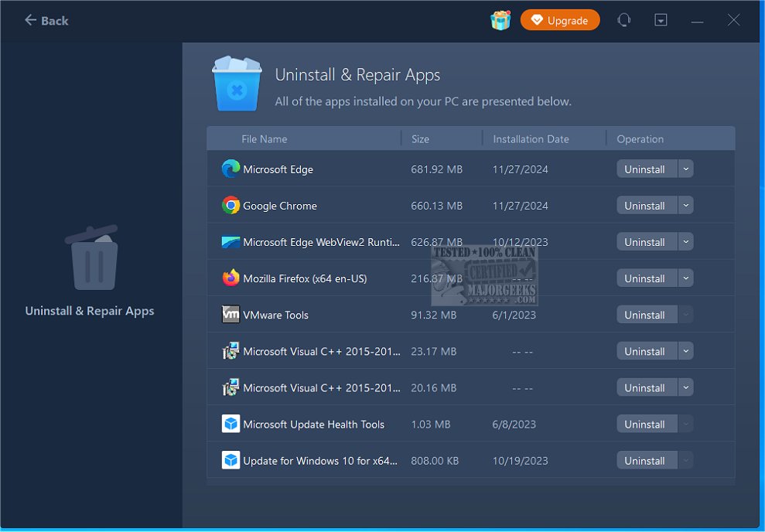Close the application window
Screen dimensions: 765x532
point(733,20)
